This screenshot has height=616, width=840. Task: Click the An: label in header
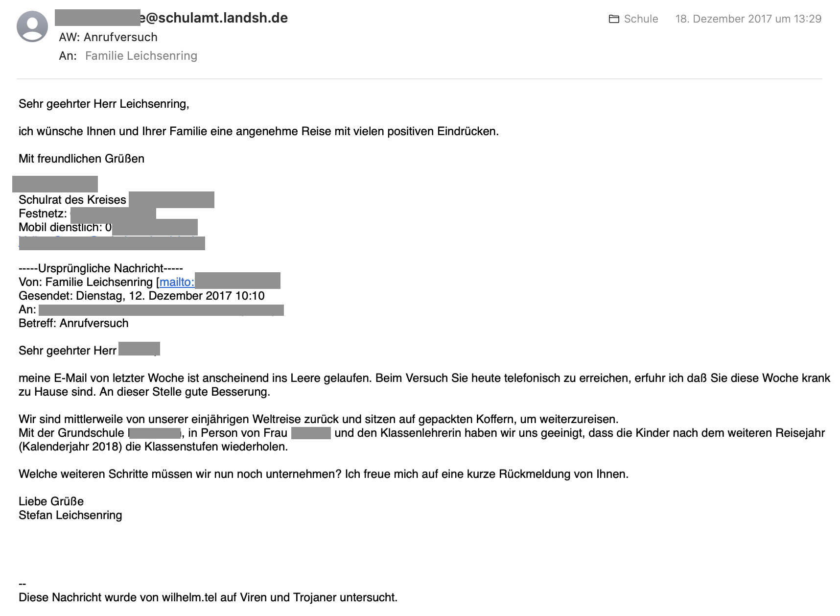(x=68, y=56)
